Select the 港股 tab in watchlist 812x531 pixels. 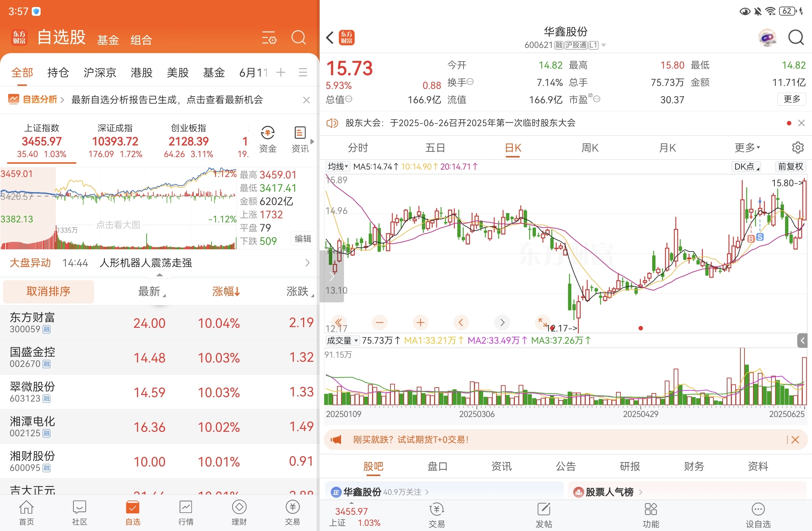click(141, 73)
